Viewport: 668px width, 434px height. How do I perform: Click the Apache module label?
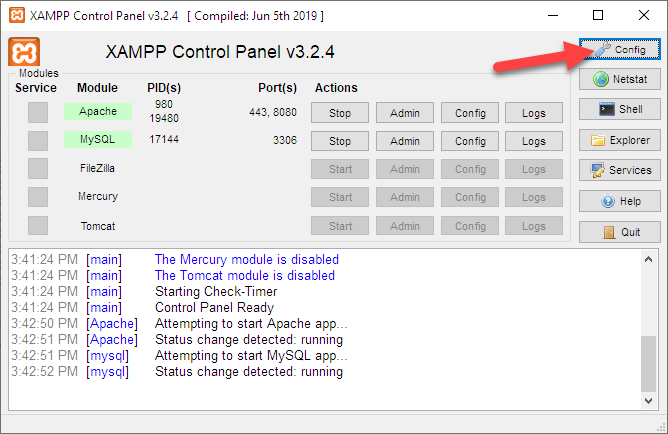[x=98, y=112]
